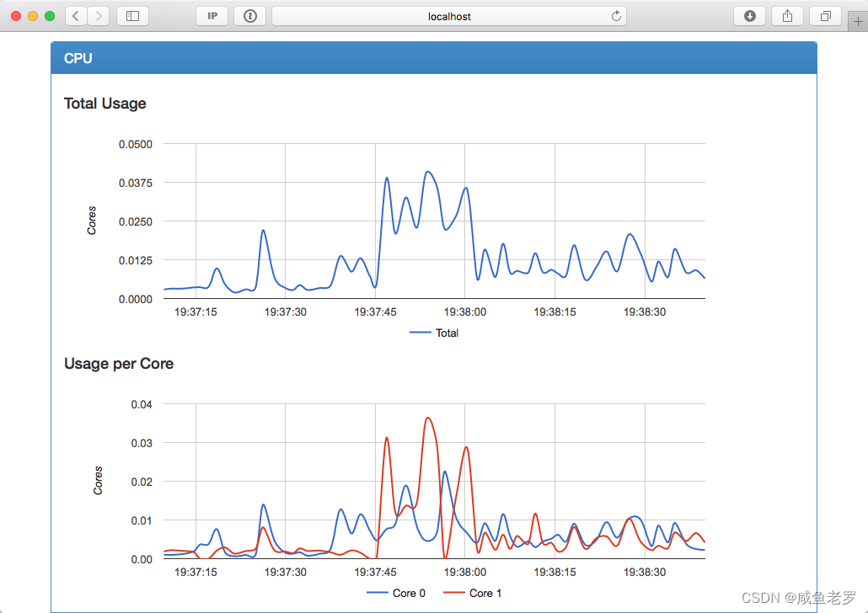
Task: Open the Downloads list
Action: 749,16
